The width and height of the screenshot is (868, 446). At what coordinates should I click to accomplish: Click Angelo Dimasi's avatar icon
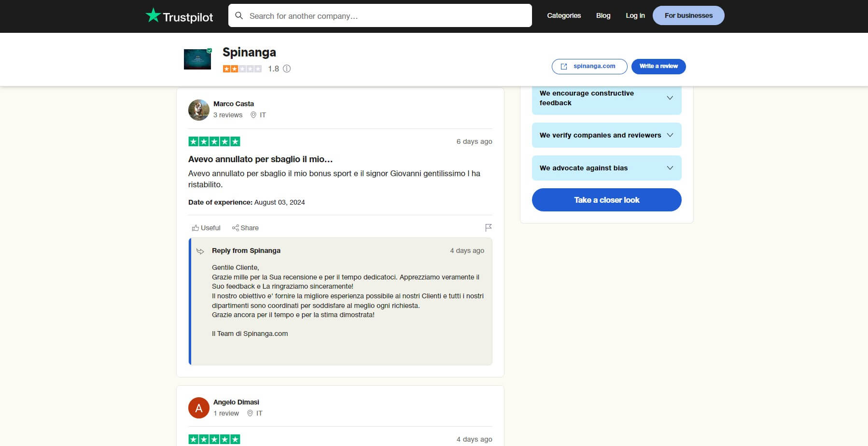click(198, 408)
